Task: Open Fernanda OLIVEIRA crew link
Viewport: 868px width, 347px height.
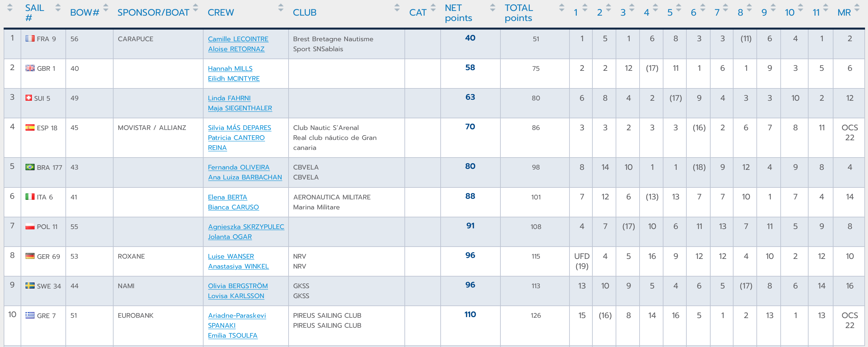Action: tap(238, 167)
